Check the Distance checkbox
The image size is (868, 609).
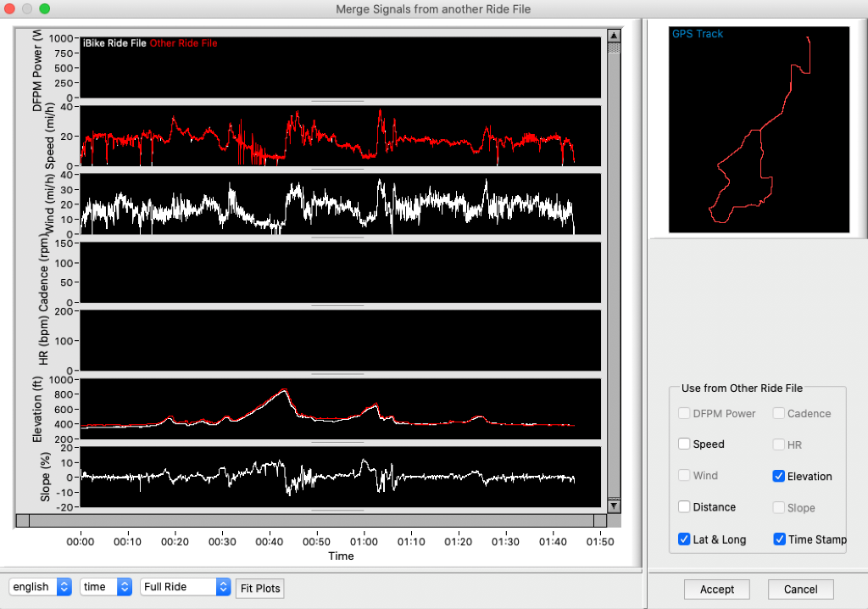click(684, 507)
